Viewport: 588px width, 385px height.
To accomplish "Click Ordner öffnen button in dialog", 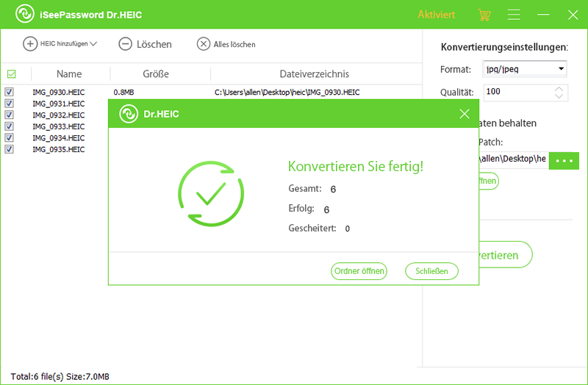I will tap(359, 271).
